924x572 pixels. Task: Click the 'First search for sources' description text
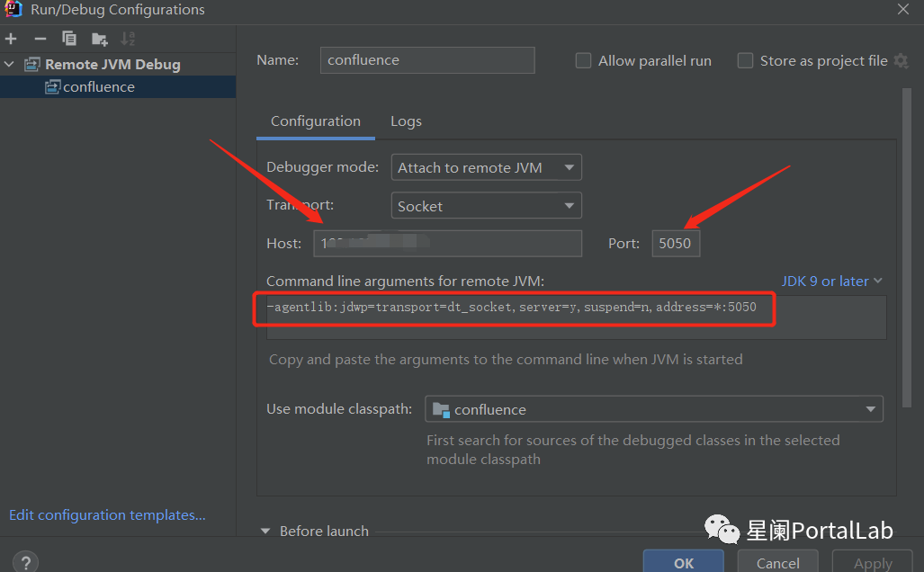tap(632, 450)
